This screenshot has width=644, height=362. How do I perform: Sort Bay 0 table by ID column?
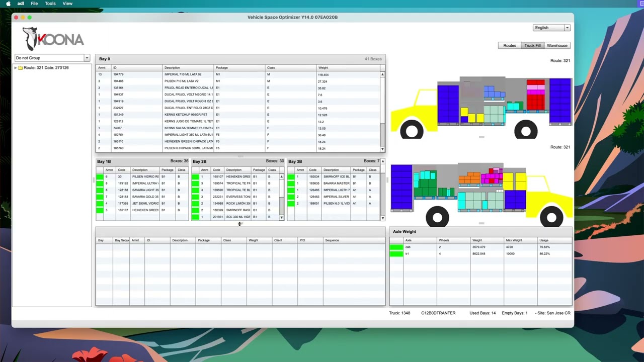click(x=137, y=67)
